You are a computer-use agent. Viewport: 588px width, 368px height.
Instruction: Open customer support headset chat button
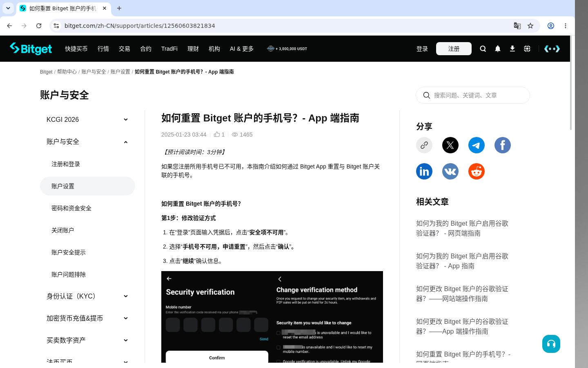pos(551,344)
